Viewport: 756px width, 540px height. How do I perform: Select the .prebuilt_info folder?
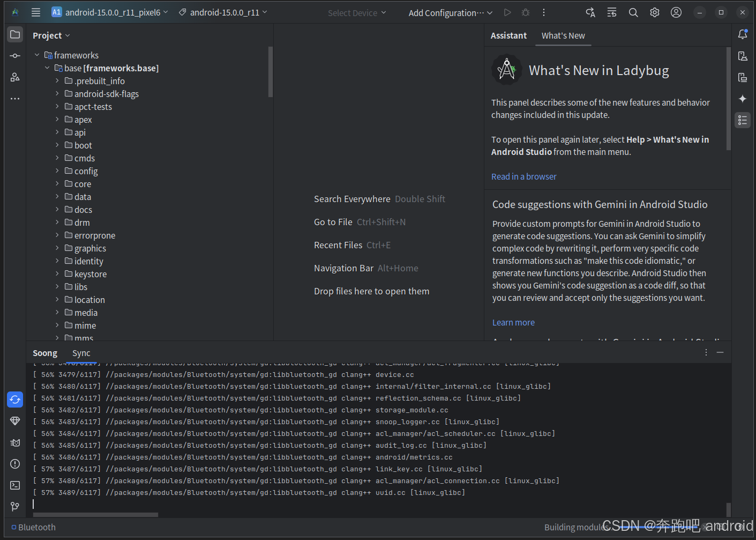click(x=100, y=81)
